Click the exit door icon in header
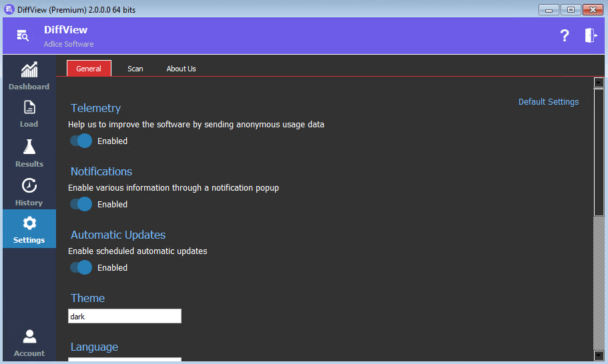 [x=591, y=36]
